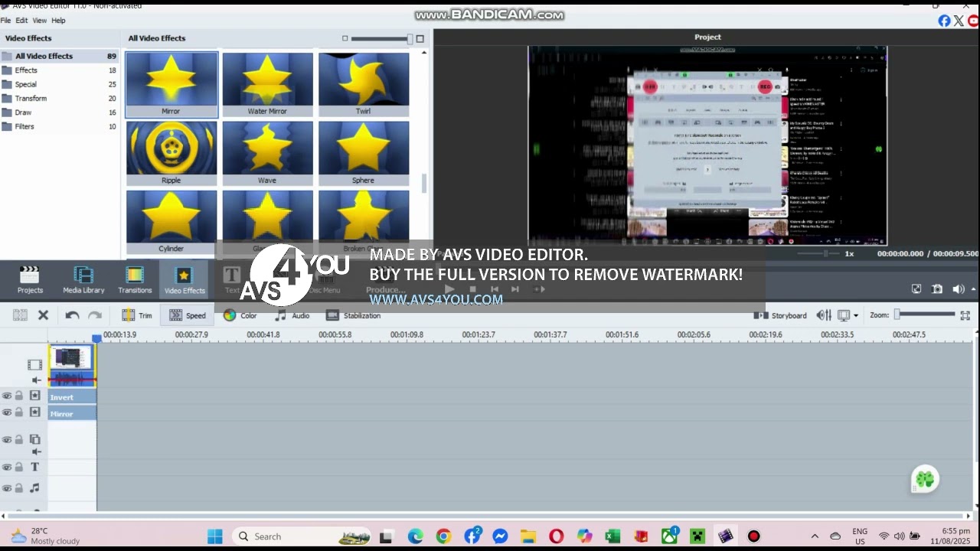Select the Draw category

(x=59, y=112)
